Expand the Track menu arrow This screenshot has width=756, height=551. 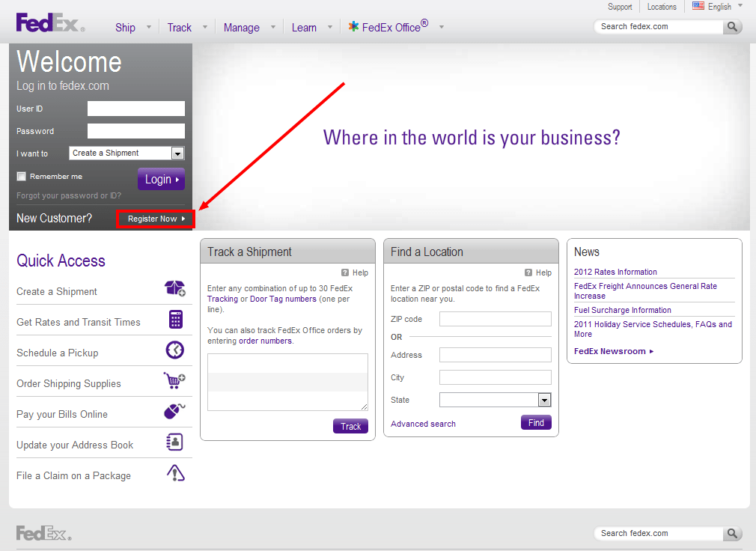tap(205, 27)
